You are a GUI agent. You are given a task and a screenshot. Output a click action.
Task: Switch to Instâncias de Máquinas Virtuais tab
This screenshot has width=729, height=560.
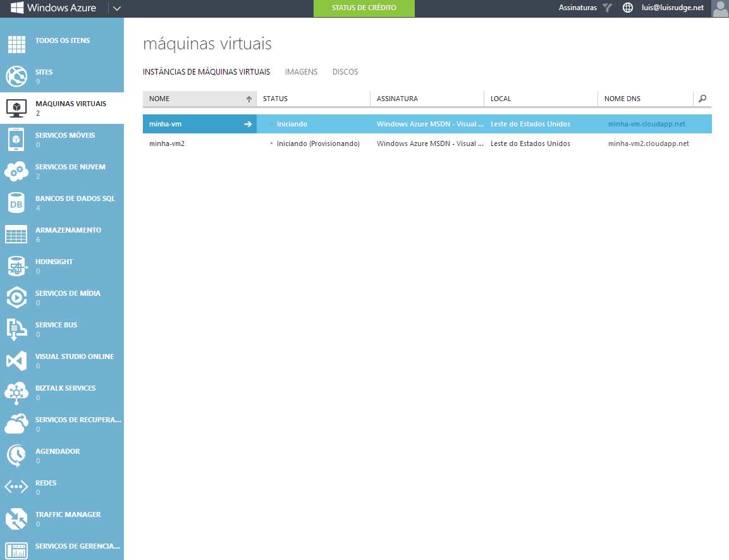206,72
